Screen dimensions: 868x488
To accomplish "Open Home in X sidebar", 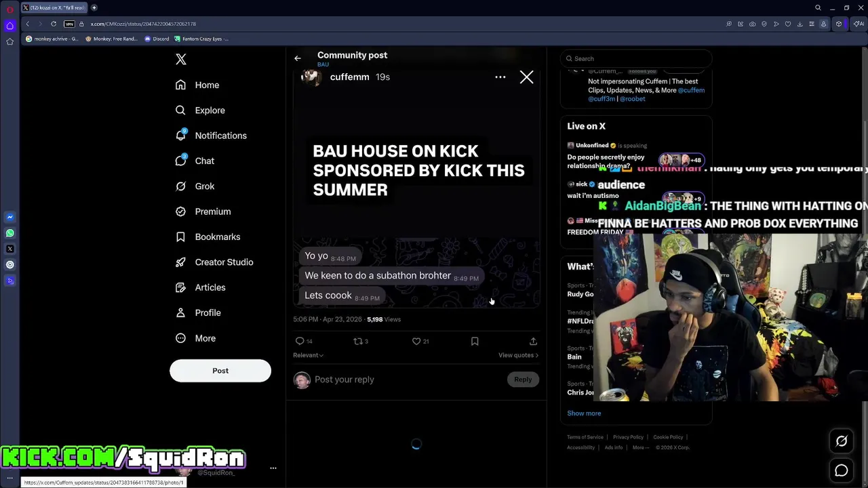I will (197, 85).
